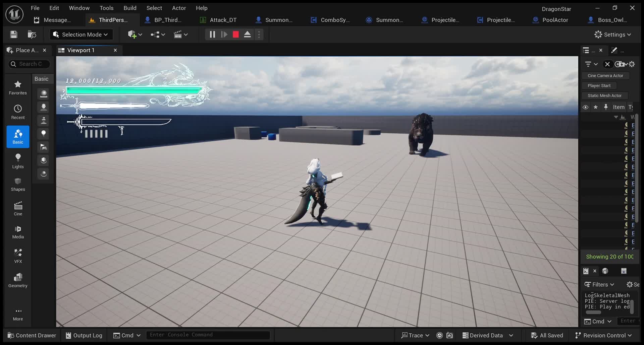The height and width of the screenshot is (345, 644).
Task: Toggle the pin column in the Outliner
Action: tap(606, 107)
